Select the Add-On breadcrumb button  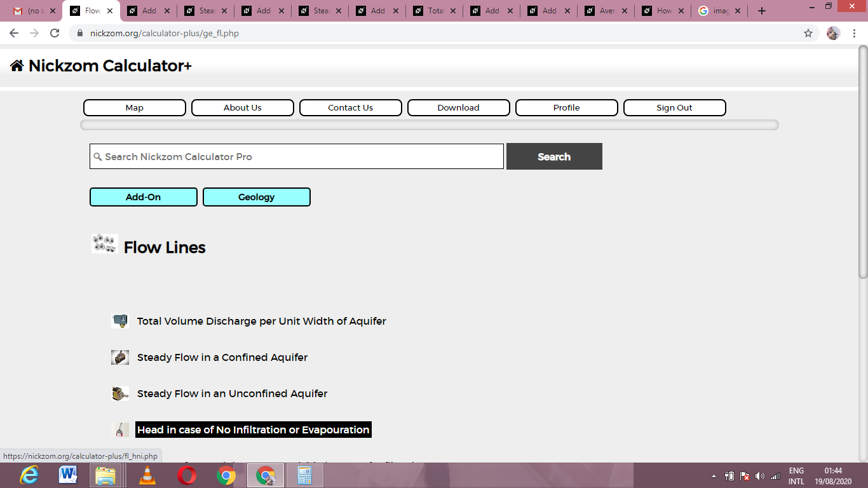point(144,197)
